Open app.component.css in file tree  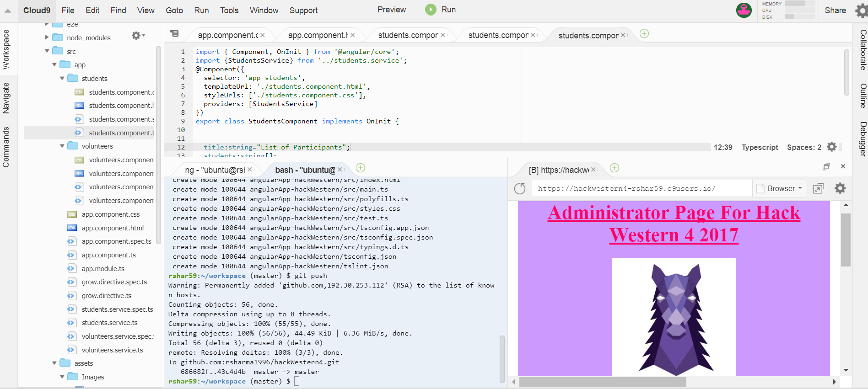point(110,214)
